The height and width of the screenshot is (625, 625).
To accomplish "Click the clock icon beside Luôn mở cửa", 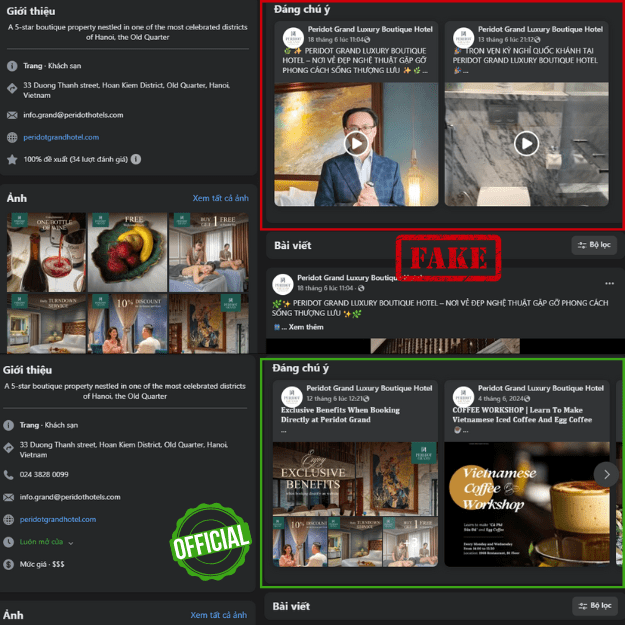I will [8, 542].
